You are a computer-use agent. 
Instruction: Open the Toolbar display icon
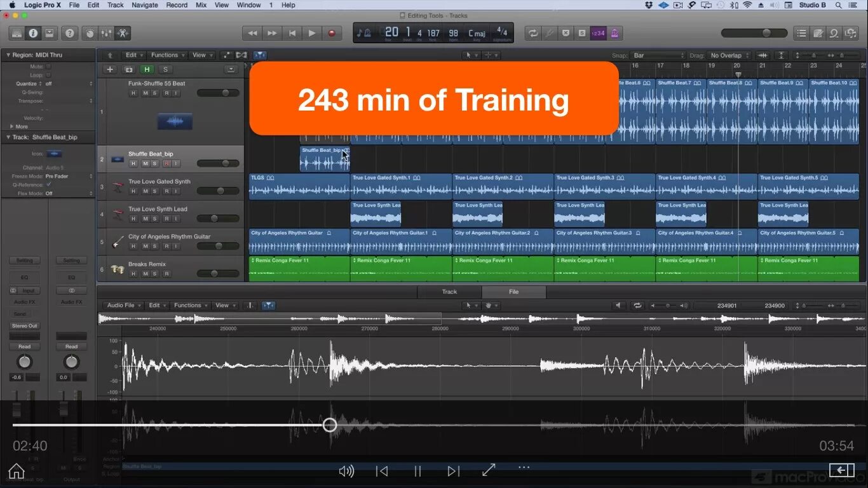49,33
